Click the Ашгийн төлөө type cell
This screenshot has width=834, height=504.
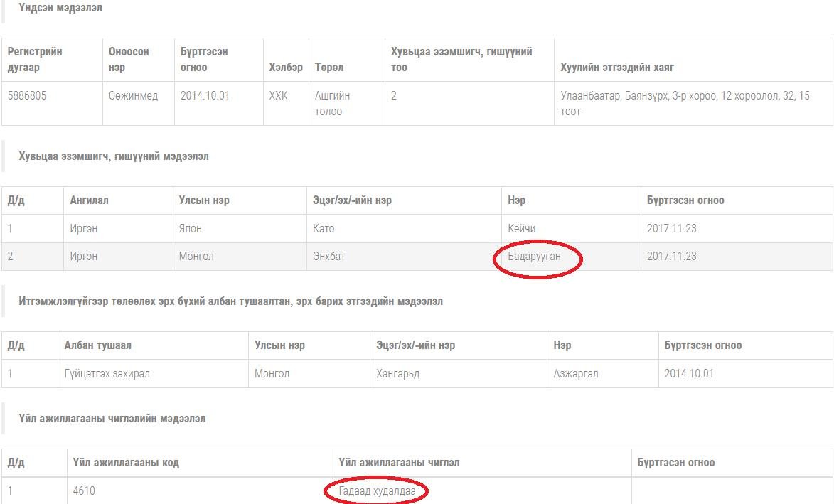tap(332, 103)
